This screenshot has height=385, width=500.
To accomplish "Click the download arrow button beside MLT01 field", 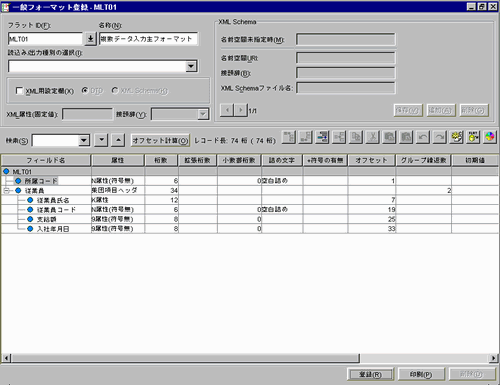I will pyautogui.click(x=90, y=39).
